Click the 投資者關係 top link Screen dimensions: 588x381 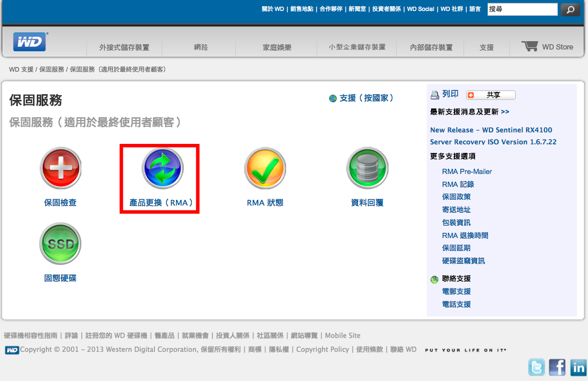click(387, 9)
